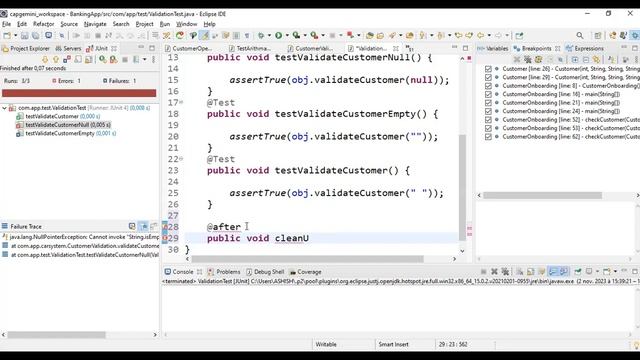Viewport: 640px width, 360px height.
Task: Uncheck CustomerOnboarding line 53 breakpoint checkbox
Action: [x=488, y=128]
